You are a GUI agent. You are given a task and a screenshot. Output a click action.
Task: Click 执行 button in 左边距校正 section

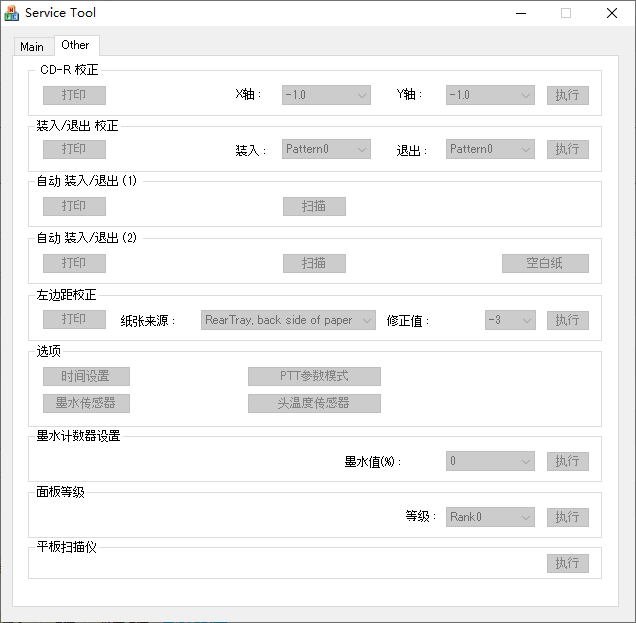567,320
